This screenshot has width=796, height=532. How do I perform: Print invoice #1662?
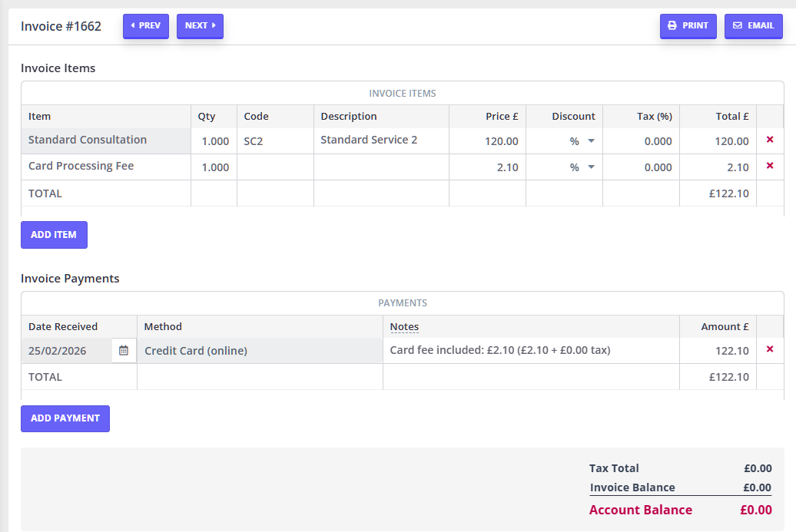[688, 26]
